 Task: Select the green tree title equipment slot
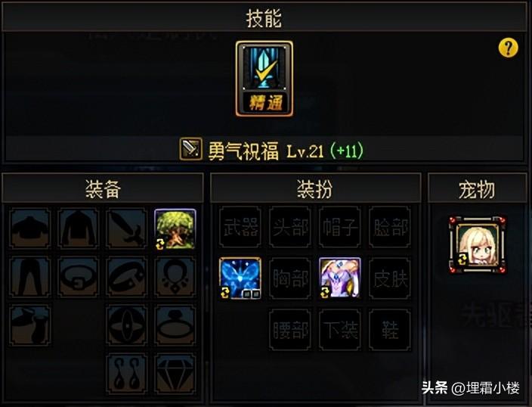(x=175, y=229)
